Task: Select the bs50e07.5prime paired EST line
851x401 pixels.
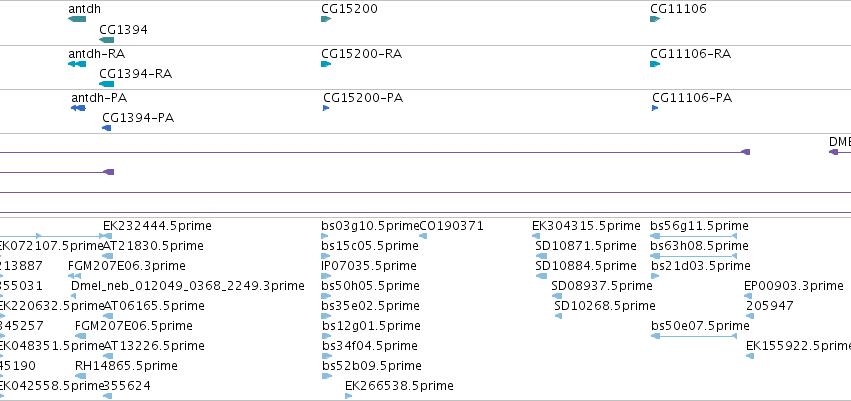Action: [x=694, y=336]
